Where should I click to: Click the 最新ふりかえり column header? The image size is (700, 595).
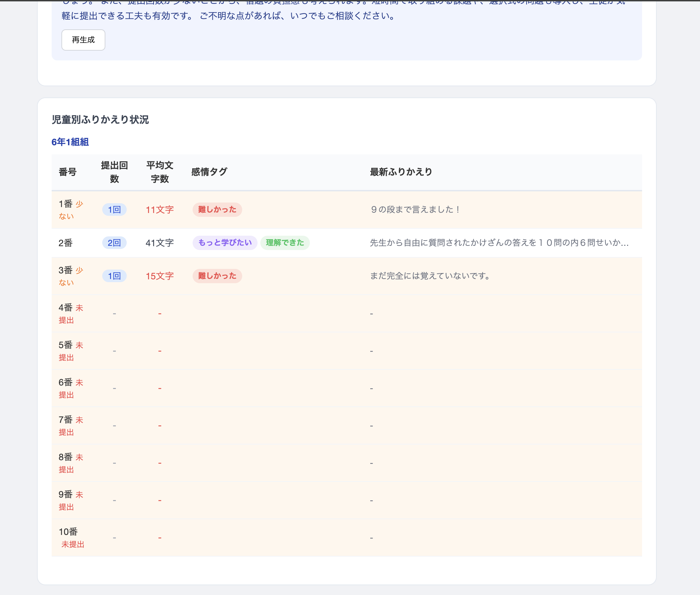coord(401,172)
